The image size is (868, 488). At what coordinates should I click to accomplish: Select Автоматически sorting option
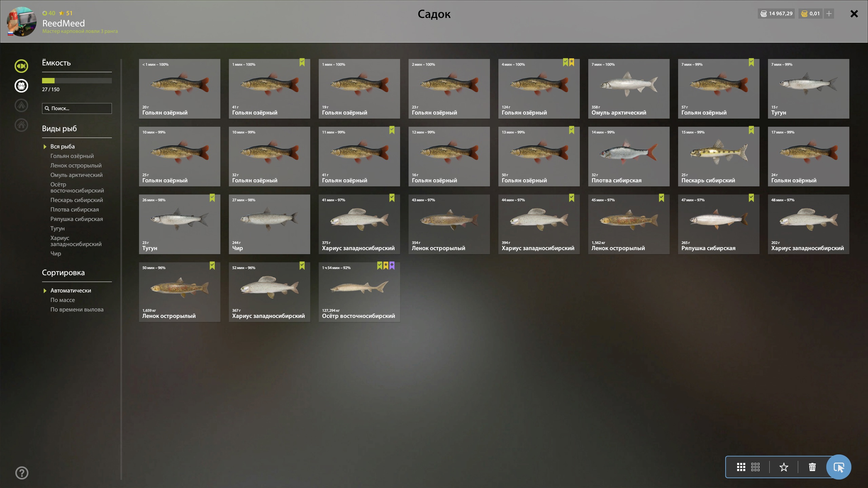[x=71, y=290]
